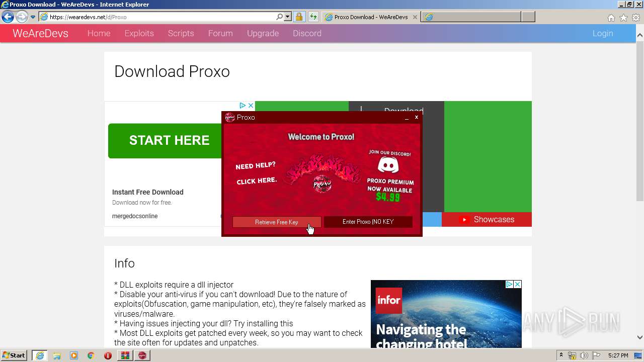
Task: Minimize the Proxo window
Action: [407, 117]
